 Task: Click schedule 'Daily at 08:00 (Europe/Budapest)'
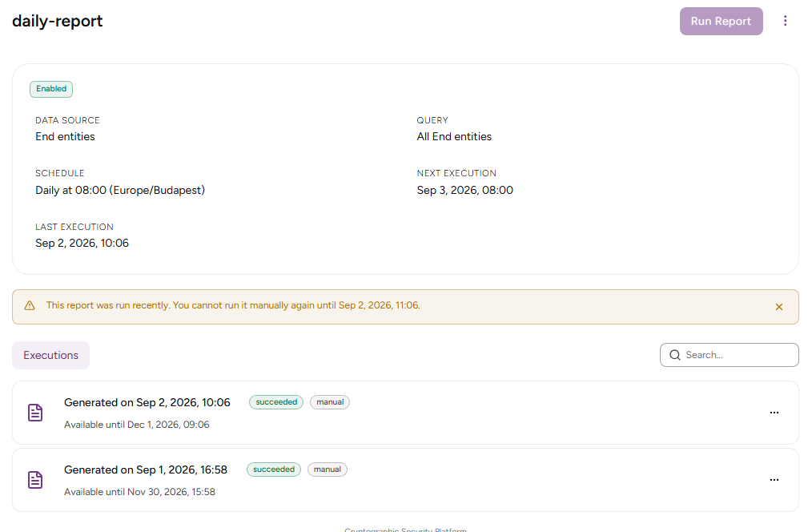click(x=120, y=190)
